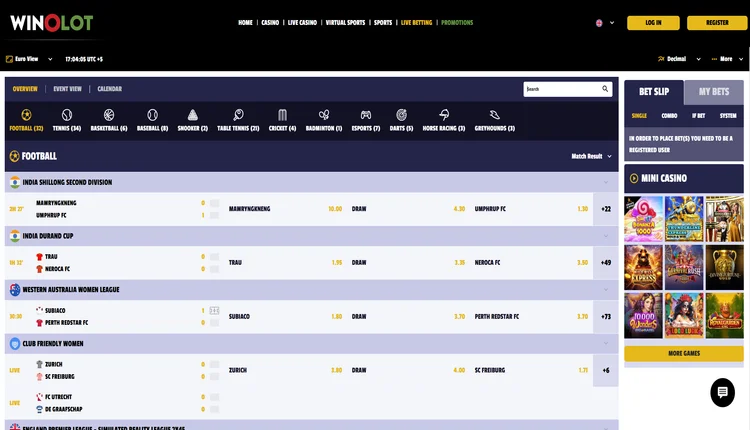Select the Tennis sport icon
750x430 pixels.
coord(66,115)
